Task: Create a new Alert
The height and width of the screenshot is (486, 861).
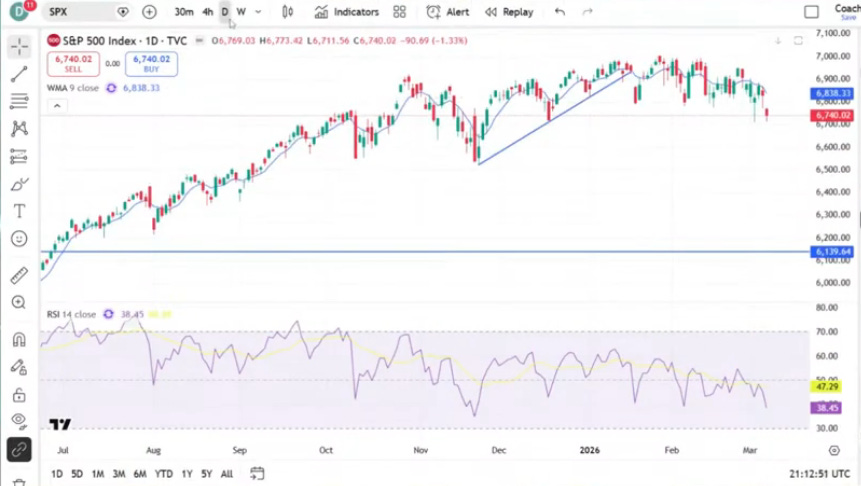Action: coord(448,12)
